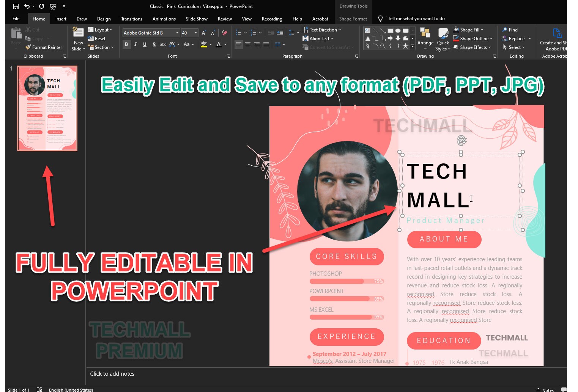Toggle Underline on selected text
This screenshot has height=392, width=578.
pyautogui.click(x=145, y=44)
